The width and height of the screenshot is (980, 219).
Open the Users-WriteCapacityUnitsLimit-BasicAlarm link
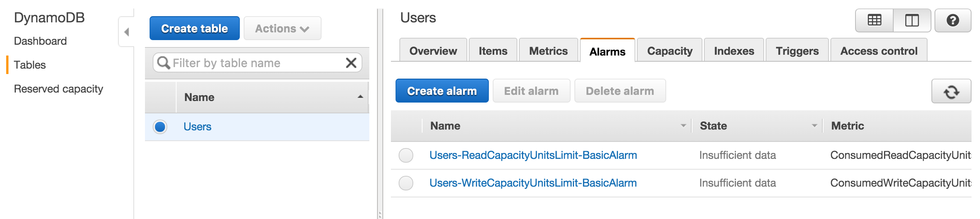click(533, 183)
